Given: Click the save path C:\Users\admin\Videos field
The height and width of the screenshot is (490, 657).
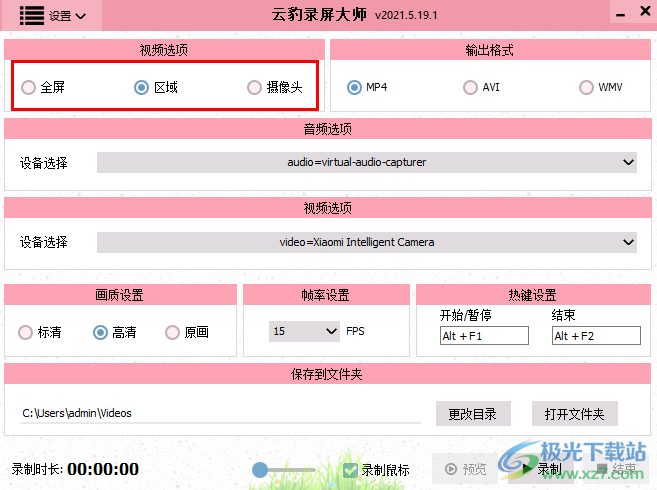Looking at the screenshot, I should click(x=220, y=413).
